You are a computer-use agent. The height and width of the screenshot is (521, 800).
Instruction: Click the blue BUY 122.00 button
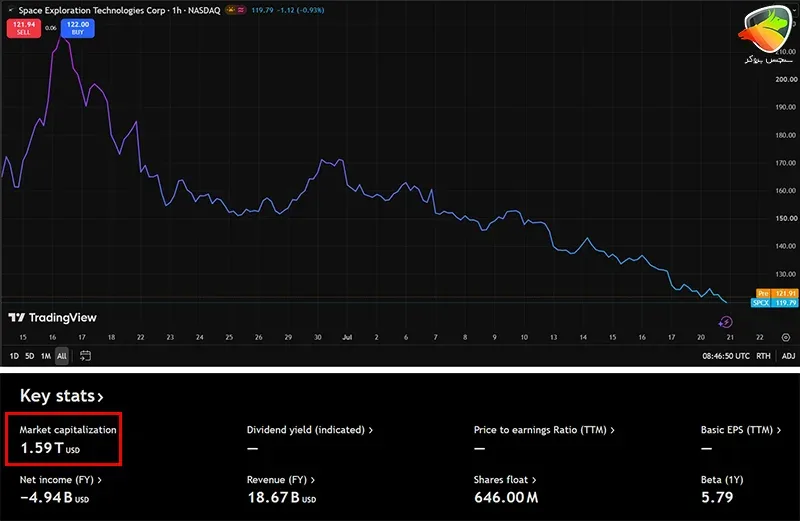coord(78,28)
